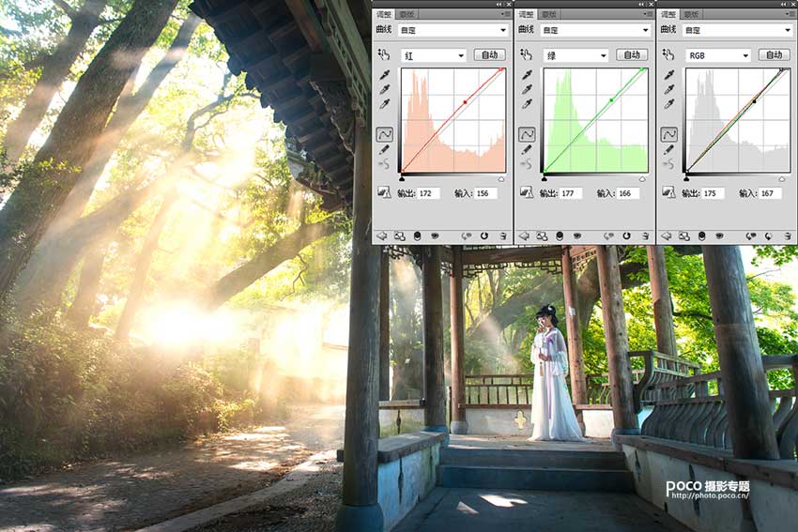
Task: Click the 自动 button in the Red channel panel
Action: point(489,55)
